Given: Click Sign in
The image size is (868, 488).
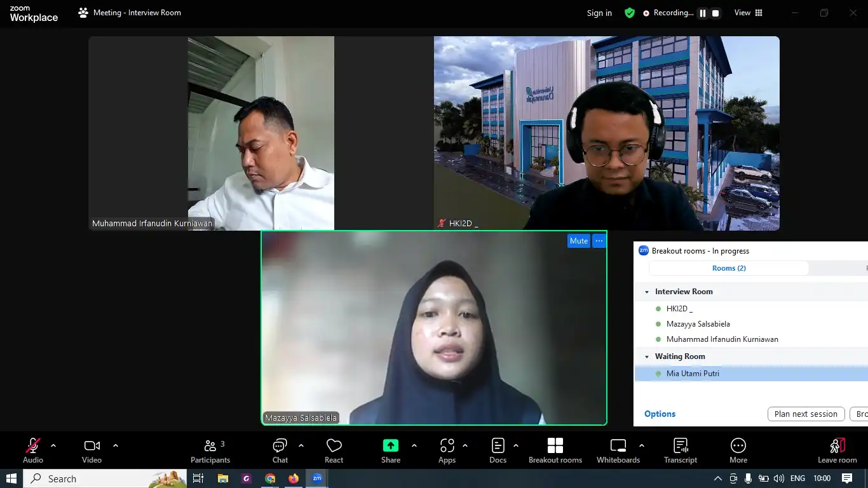Looking at the screenshot, I should [x=599, y=13].
